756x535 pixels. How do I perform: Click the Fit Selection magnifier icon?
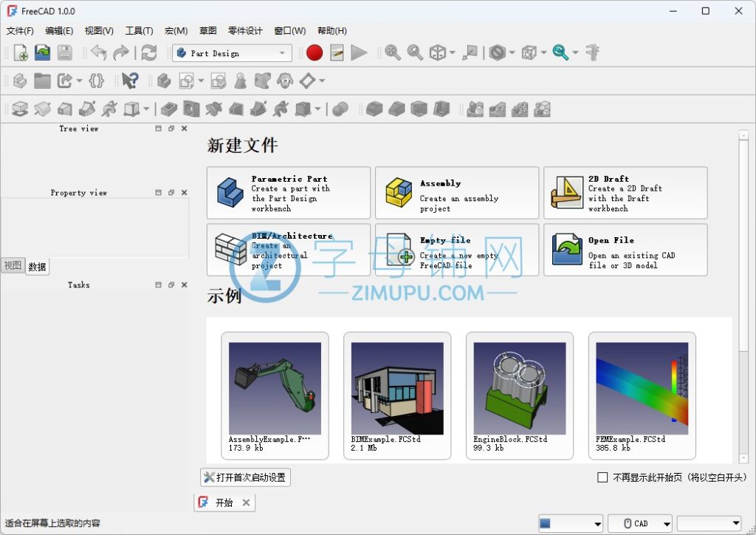(x=415, y=52)
